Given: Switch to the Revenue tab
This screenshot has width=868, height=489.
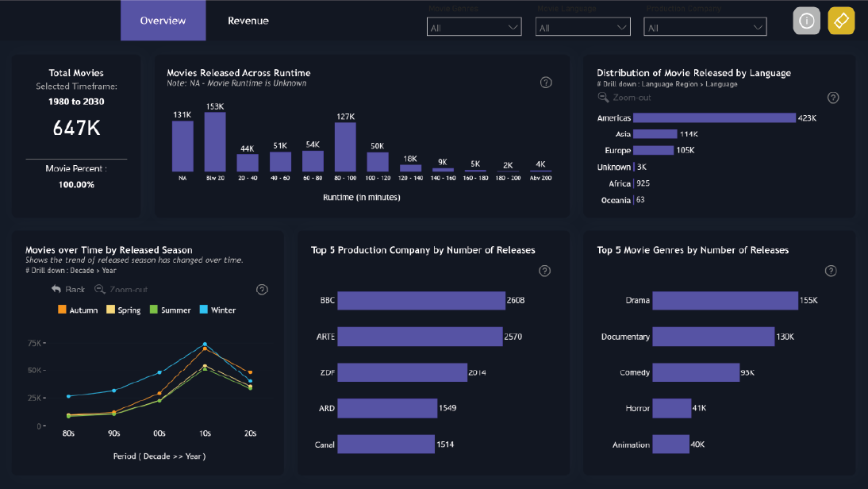Looking at the screenshot, I should pyautogui.click(x=248, y=21).
